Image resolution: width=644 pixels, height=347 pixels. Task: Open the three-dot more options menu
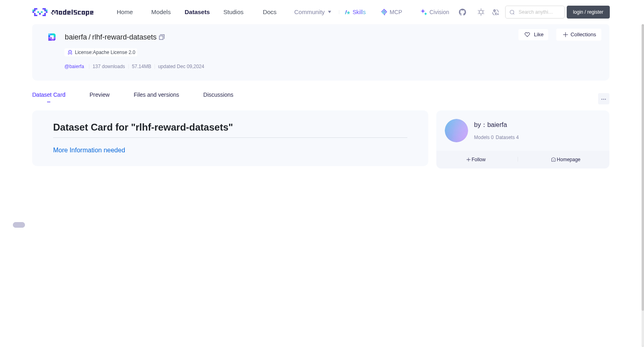click(604, 99)
